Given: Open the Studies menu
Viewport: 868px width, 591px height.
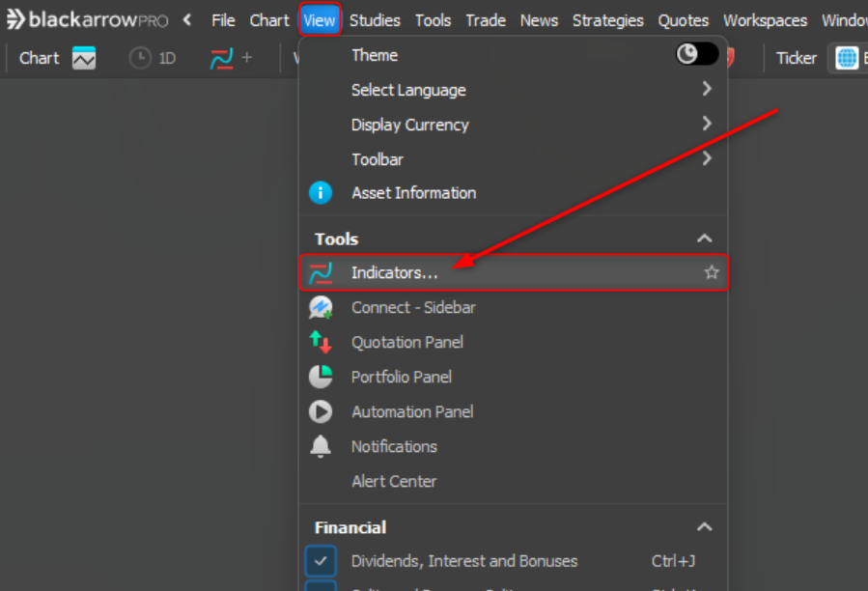Looking at the screenshot, I should [375, 20].
